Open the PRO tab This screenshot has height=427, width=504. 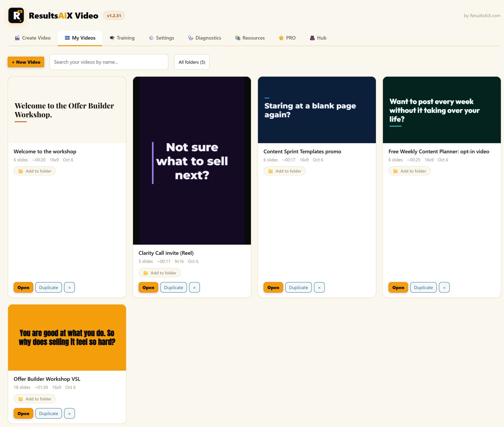point(287,38)
